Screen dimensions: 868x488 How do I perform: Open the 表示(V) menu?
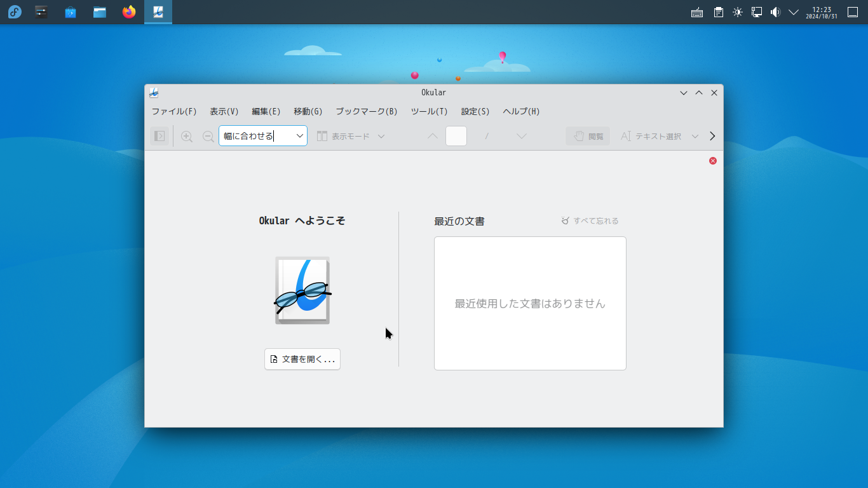click(x=224, y=111)
